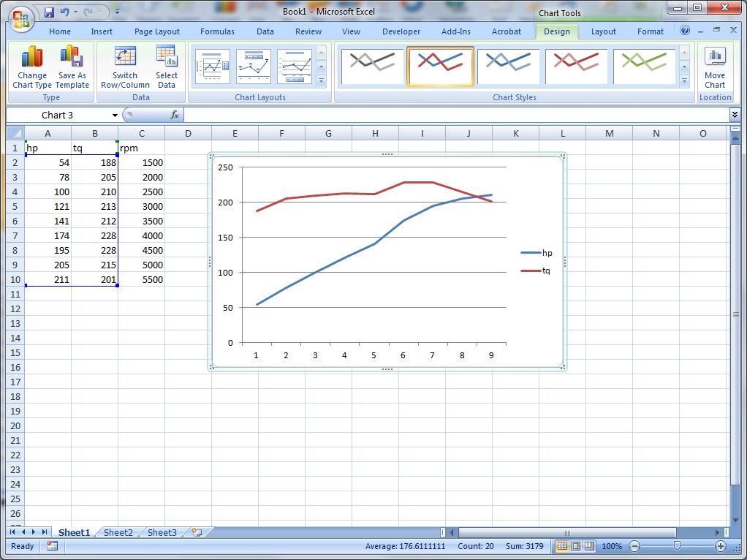The width and height of the screenshot is (747, 560).
Task: Click the zoom in plus button
Action: tap(720, 546)
